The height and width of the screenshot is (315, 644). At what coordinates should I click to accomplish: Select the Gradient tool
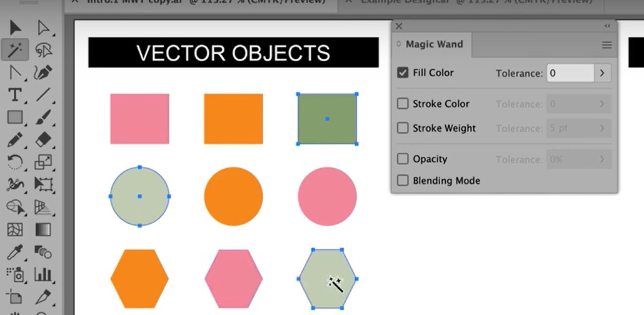pyautogui.click(x=43, y=229)
